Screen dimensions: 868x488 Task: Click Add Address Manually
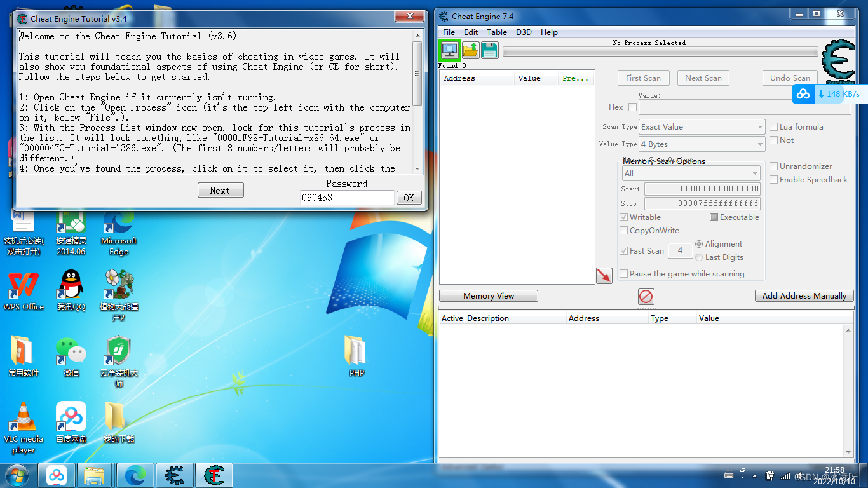(x=804, y=296)
